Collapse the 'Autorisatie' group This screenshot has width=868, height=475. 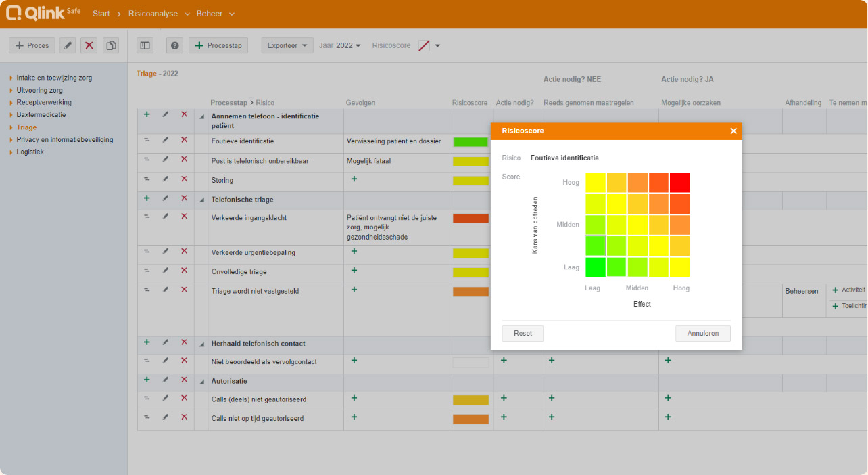click(201, 382)
